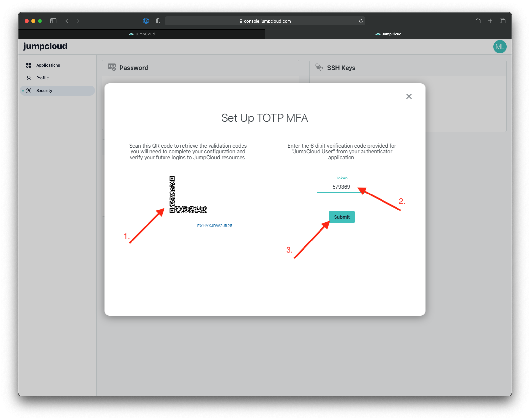The width and height of the screenshot is (530, 420).
Task: Click the SSH Keys section key icon
Action: (319, 67)
